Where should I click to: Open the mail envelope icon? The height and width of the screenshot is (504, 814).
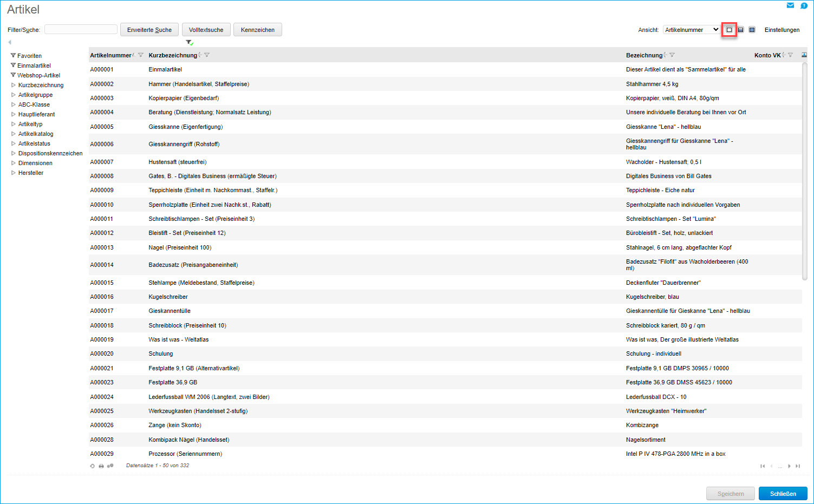(x=790, y=5)
